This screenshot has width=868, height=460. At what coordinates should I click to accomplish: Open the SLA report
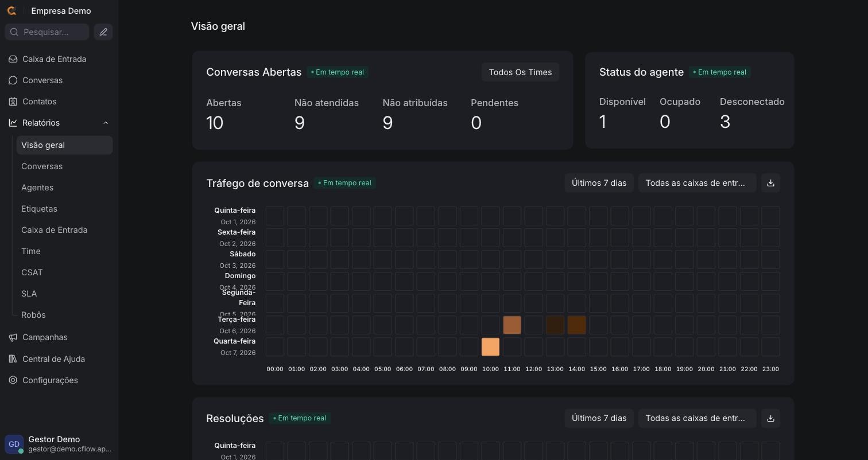click(x=64, y=294)
